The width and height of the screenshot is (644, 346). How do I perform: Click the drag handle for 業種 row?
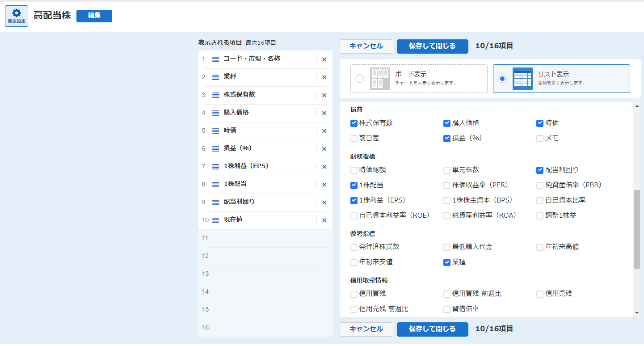click(215, 77)
